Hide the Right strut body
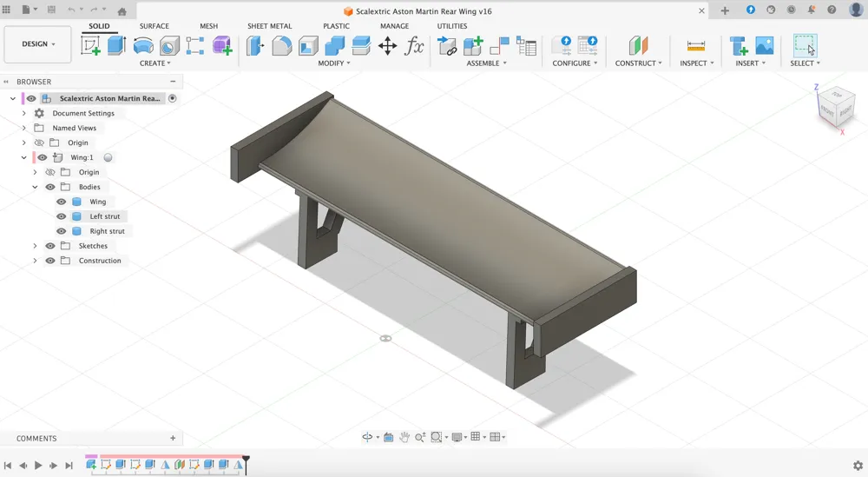Image resolution: width=868 pixels, height=477 pixels. pos(61,231)
